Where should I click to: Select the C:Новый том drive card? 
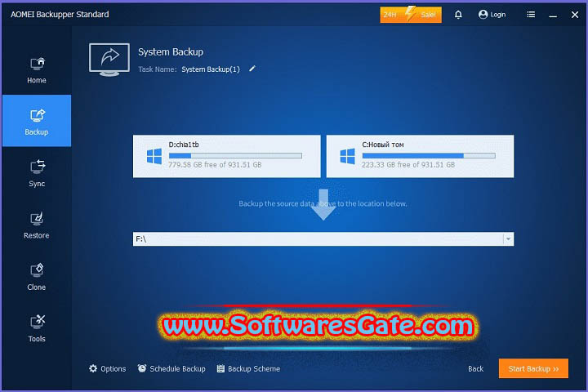coord(420,156)
